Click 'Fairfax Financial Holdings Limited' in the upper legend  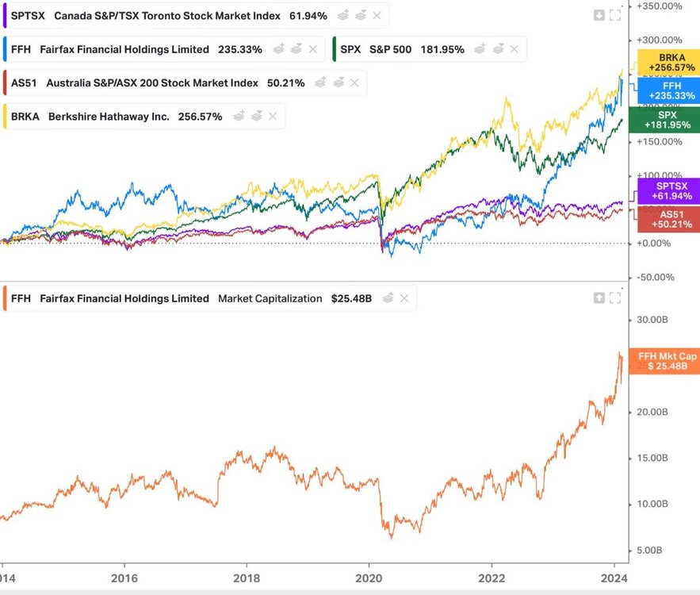pos(124,49)
